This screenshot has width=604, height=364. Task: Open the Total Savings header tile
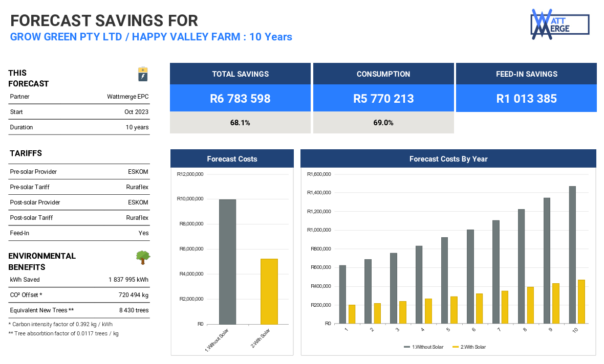point(240,74)
